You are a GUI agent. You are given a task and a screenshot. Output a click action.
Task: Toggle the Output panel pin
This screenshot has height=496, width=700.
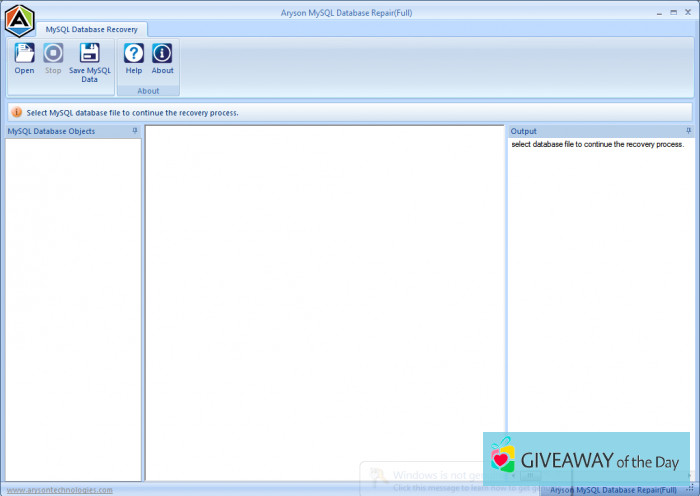(x=687, y=131)
